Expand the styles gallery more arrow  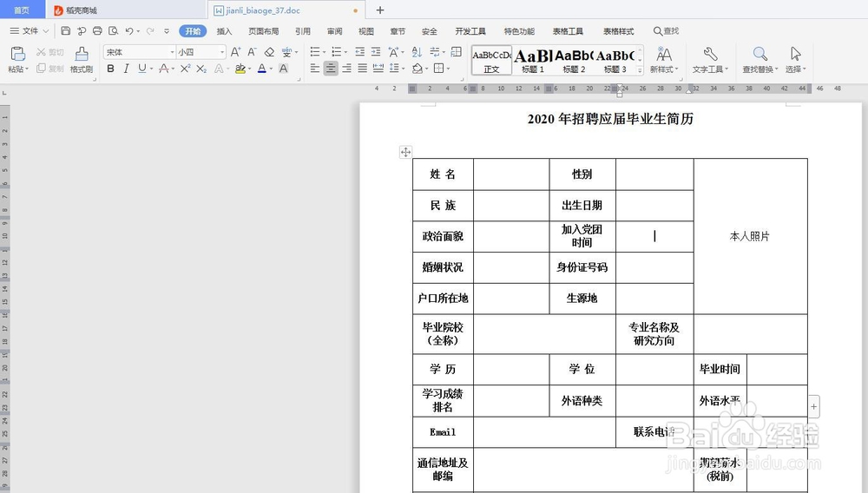pyautogui.click(x=640, y=70)
